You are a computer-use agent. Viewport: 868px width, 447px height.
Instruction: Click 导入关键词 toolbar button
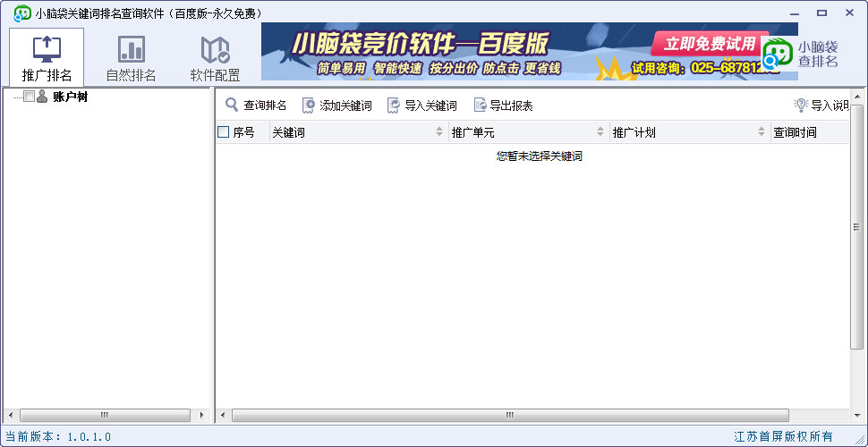422,105
